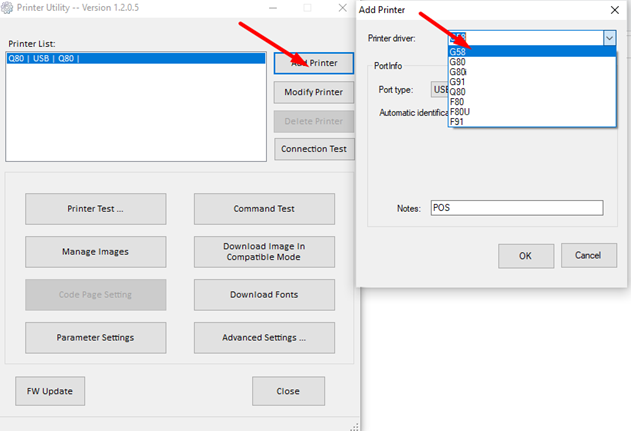
Task: Run the Connection Test
Action: coord(314,149)
